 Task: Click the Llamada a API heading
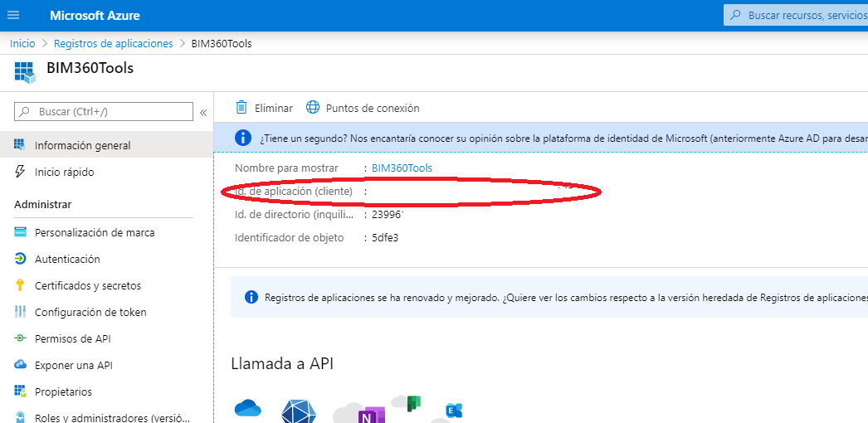point(282,363)
